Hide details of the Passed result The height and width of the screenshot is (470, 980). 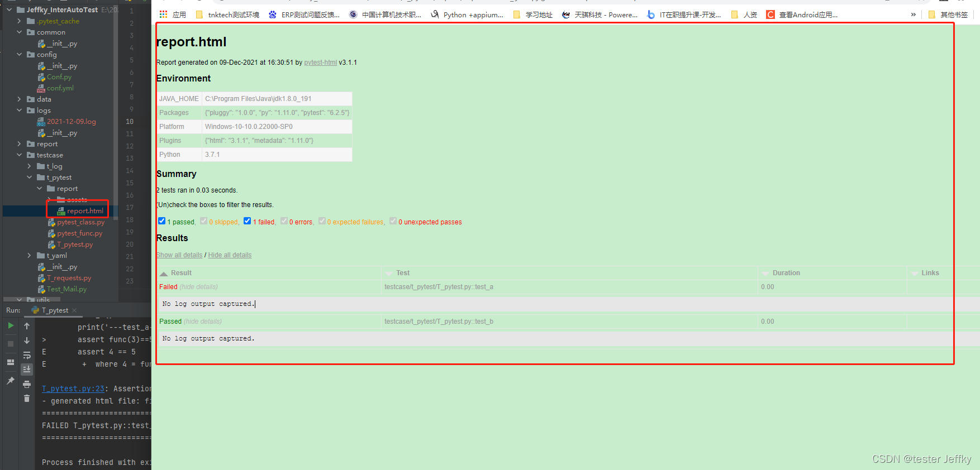(x=203, y=322)
